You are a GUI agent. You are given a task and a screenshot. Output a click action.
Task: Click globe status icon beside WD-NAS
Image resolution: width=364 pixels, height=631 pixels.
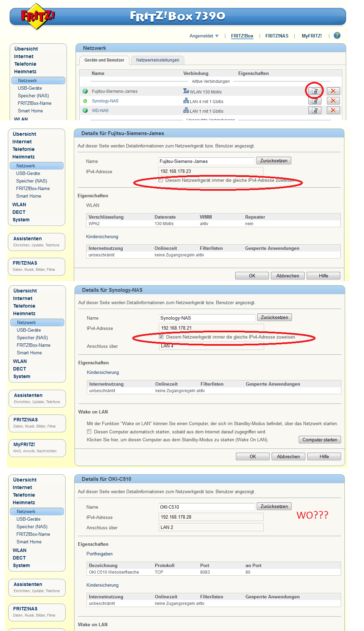click(85, 111)
